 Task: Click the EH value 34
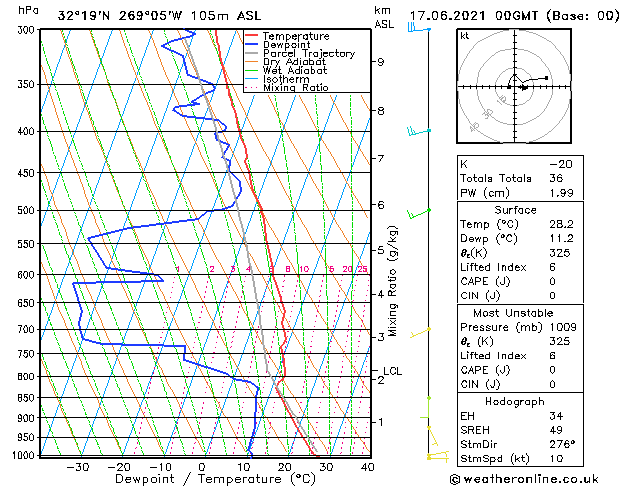click(x=556, y=416)
